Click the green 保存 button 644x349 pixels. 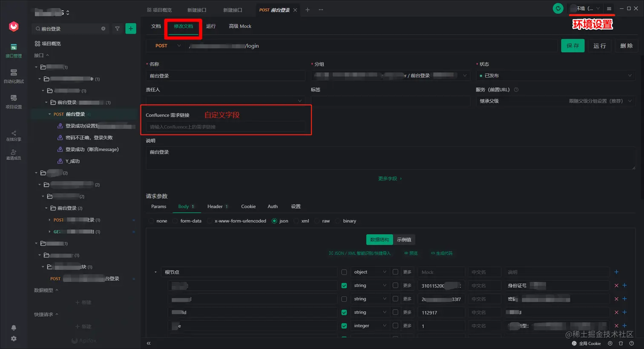(x=573, y=46)
